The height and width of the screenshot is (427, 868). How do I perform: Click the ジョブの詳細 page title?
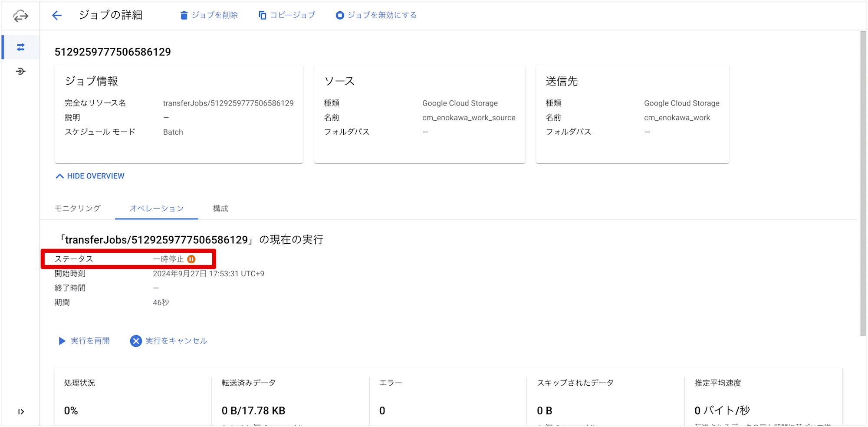[x=111, y=15]
